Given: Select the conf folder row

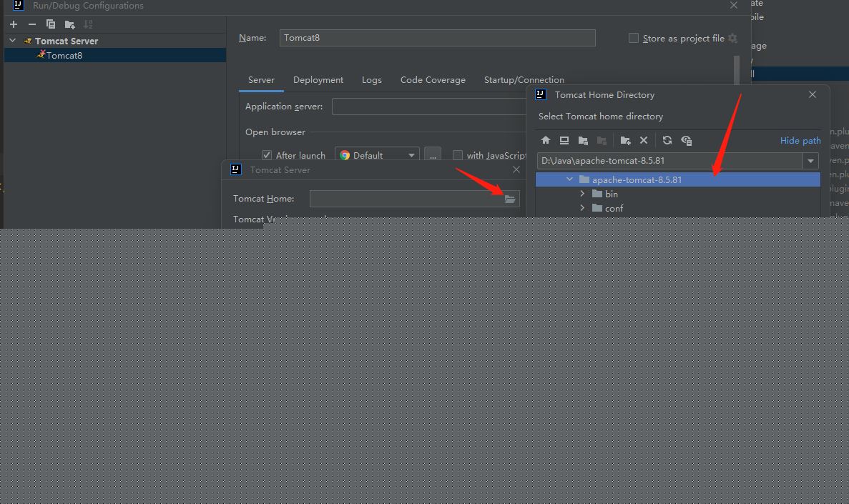Looking at the screenshot, I should [x=678, y=208].
